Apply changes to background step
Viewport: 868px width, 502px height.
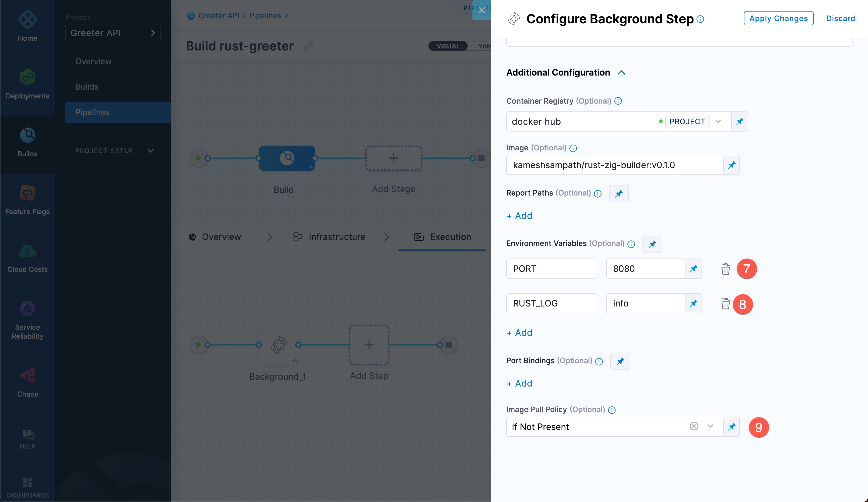778,18
